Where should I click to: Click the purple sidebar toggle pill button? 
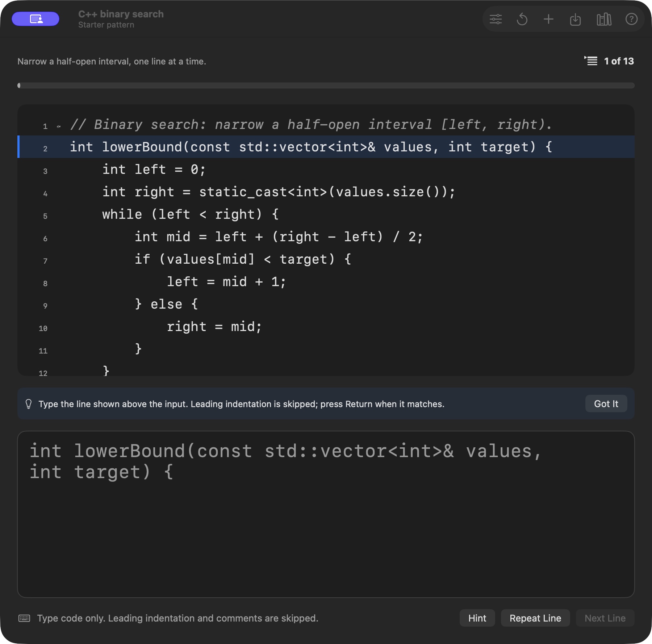pyautogui.click(x=35, y=19)
